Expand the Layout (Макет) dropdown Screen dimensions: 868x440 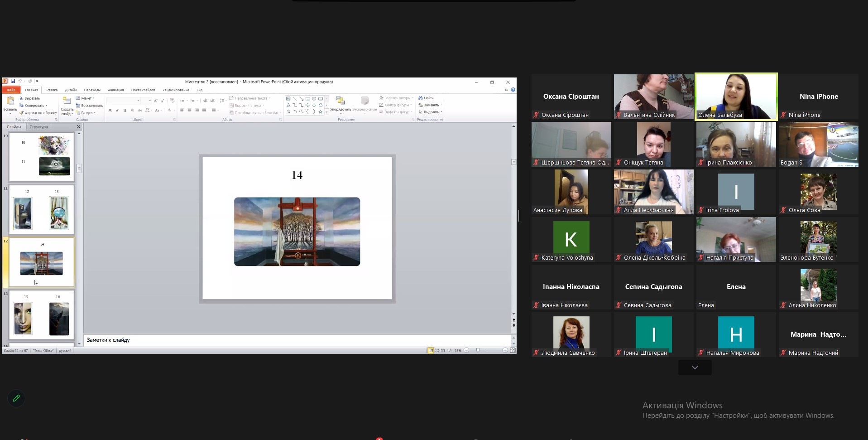[x=86, y=98]
